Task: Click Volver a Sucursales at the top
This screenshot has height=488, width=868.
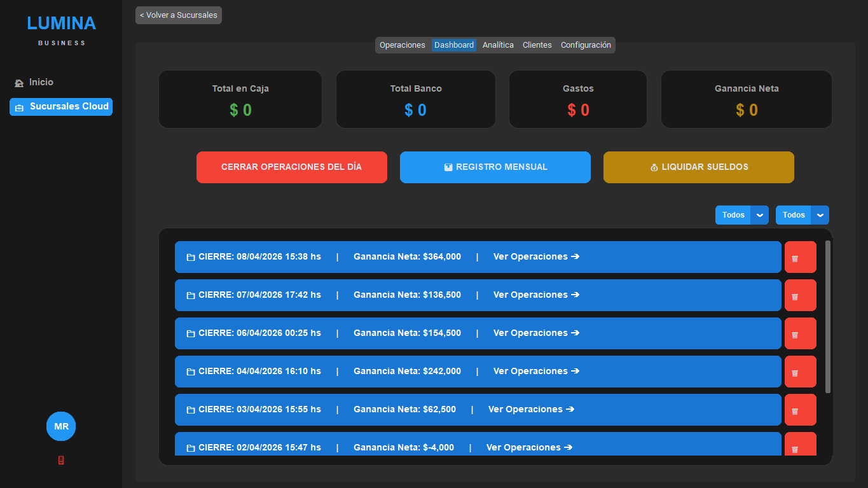Action: (x=178, y=15)
